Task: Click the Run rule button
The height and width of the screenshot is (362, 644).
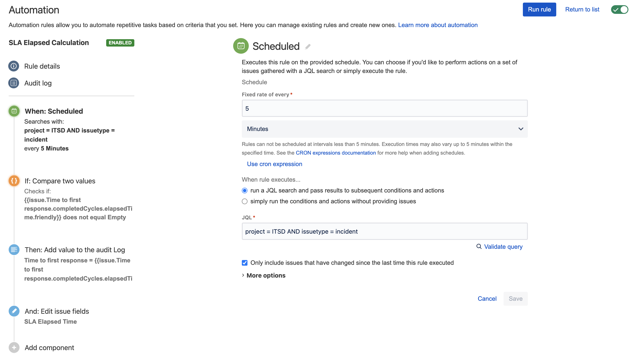Action: [539, 10]
